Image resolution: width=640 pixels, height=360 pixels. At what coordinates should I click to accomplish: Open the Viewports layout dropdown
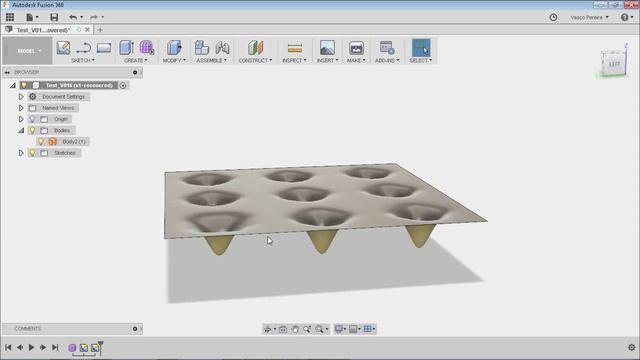pos(369,329)
